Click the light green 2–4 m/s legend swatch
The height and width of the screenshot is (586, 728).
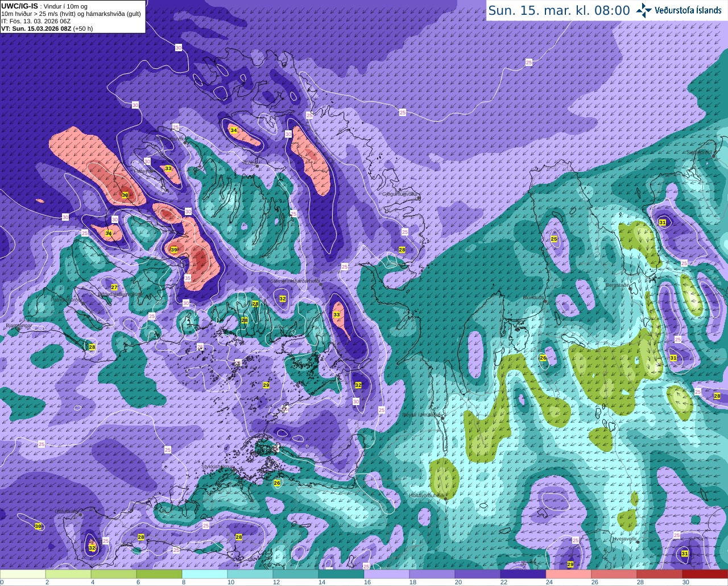click(68, 574)
